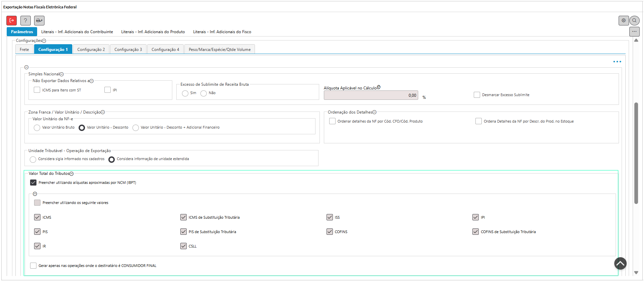Click the magnifier search icon

634,20
